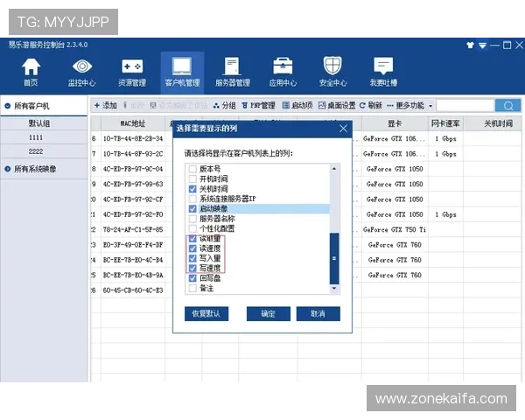Focus the client search input field

pyautogui.click(x=465, y=106)
